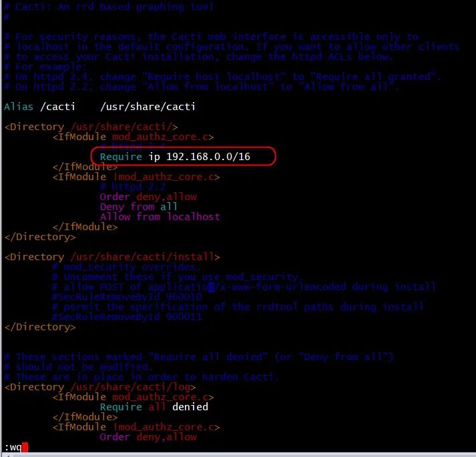Click the 'These are in place in order to harden Cacti' comment
The width and height of the screenshot is (476, 457).
(141, 377)
